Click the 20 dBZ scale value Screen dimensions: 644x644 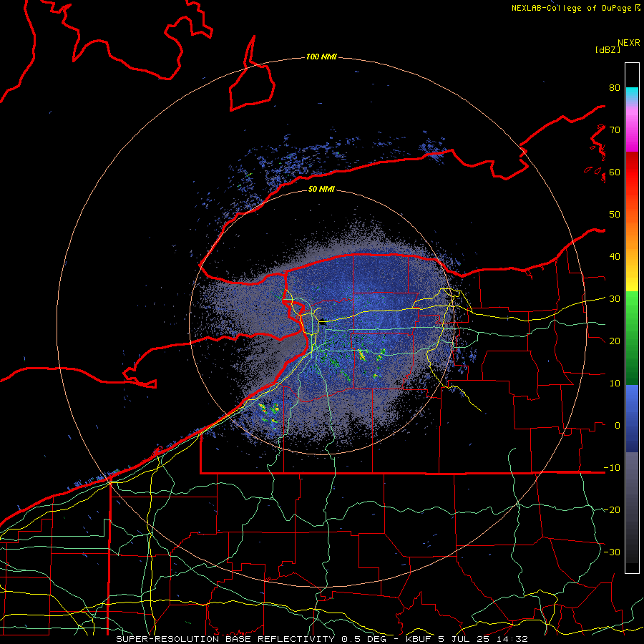pos(615,341)
